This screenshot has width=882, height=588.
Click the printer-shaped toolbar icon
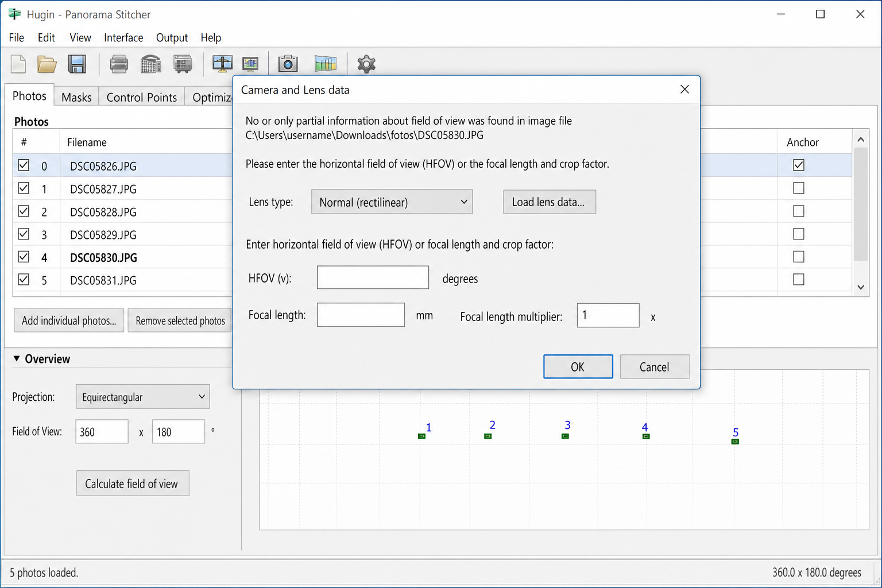coord(119,64)
